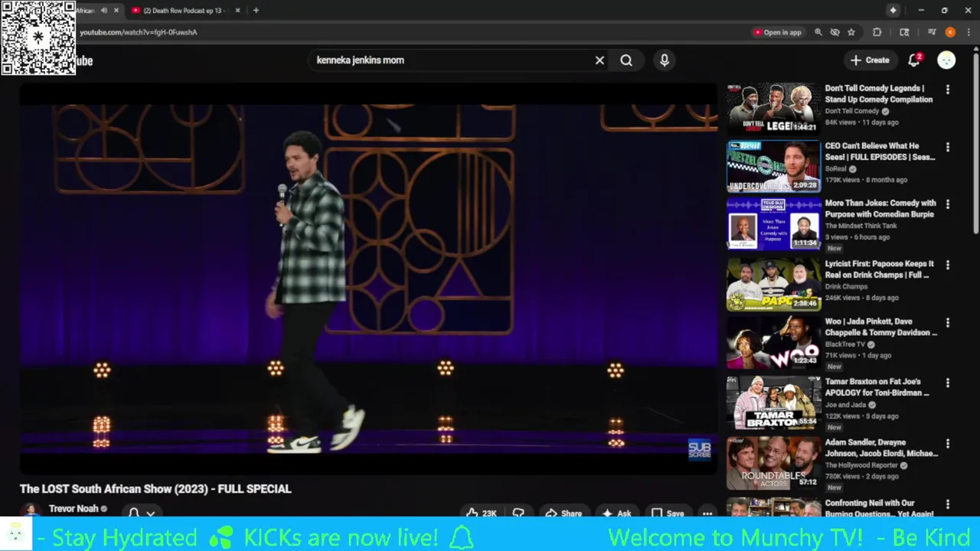Close the Death Row Podcast tab
Viewport: 980px width, 551px height.
237,11
